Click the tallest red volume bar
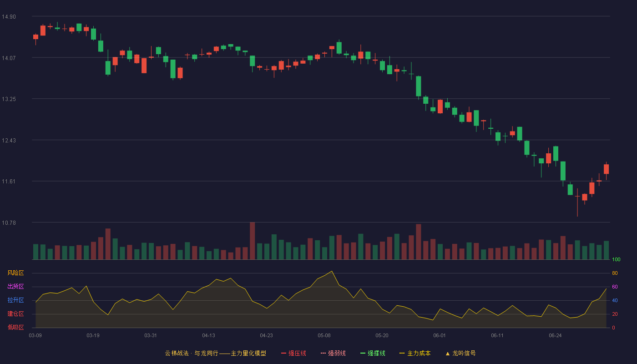Viewport: 637px width, 364px height. point(252,241)
